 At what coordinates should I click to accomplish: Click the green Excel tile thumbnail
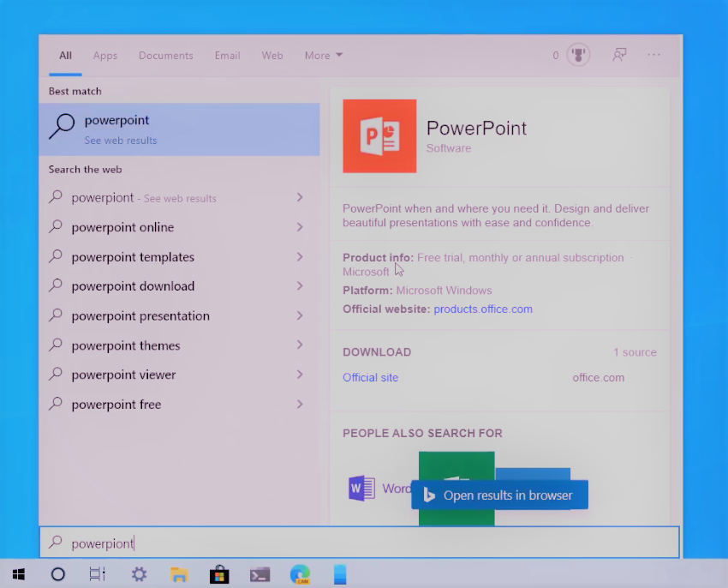tap(456, 465)
